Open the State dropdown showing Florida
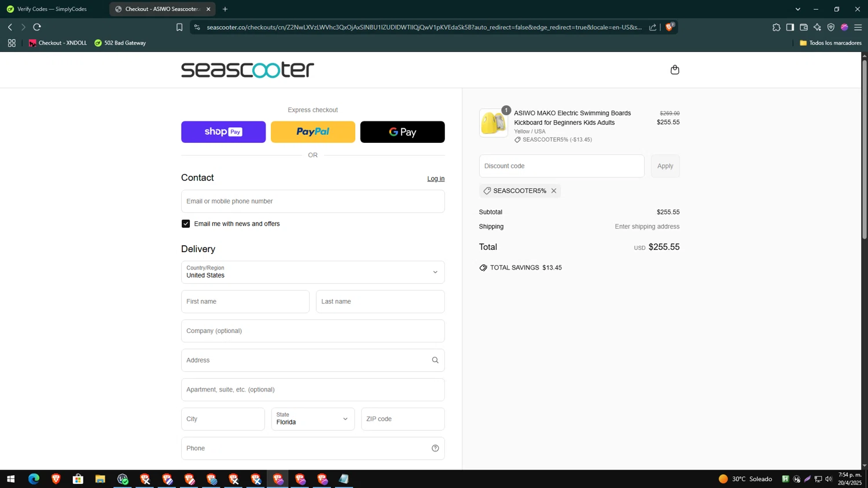 tap(313, 419)
